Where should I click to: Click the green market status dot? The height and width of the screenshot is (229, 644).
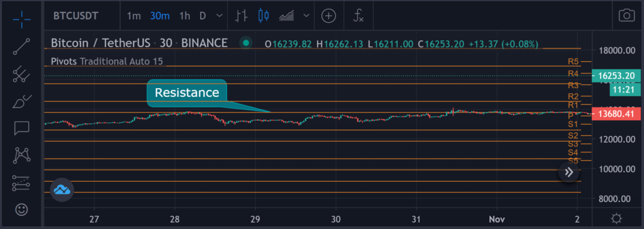[246, 43]
